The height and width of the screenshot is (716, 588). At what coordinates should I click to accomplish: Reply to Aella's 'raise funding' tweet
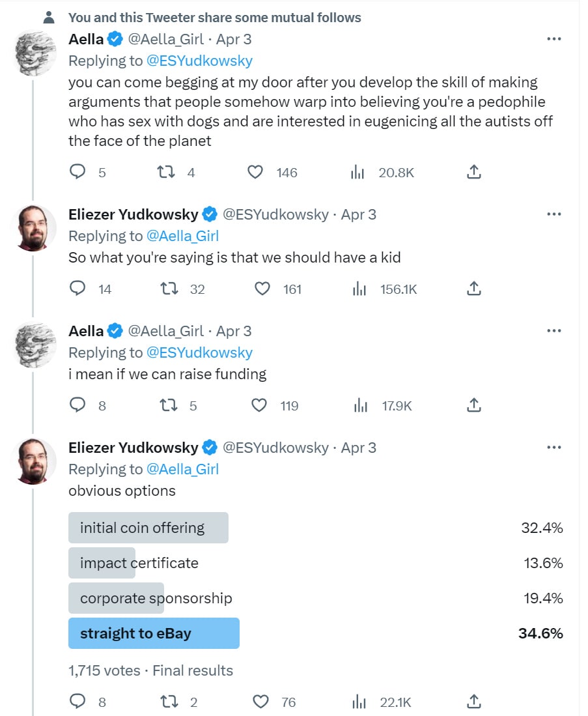(x=77, y=405)
